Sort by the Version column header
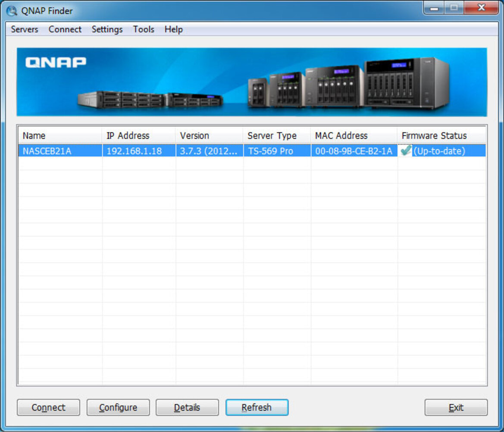This screenshot has height=432, width=504. click(x=209, y=135)
